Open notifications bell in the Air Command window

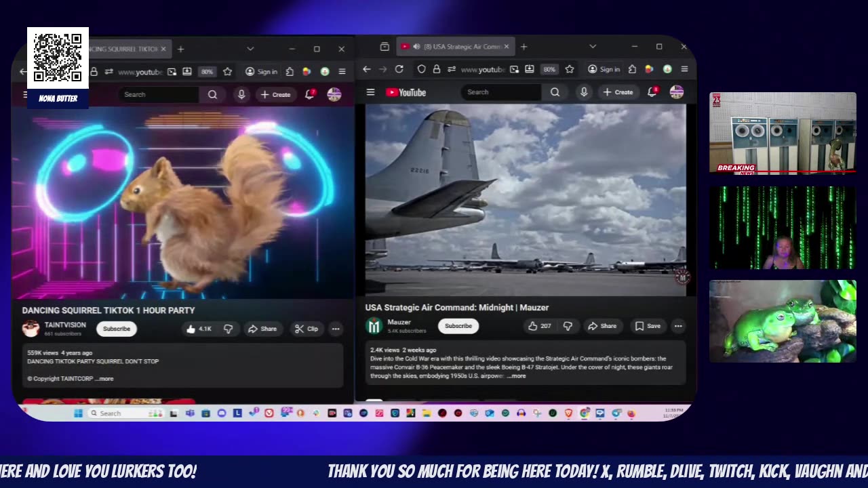click(x=652, y=91)
